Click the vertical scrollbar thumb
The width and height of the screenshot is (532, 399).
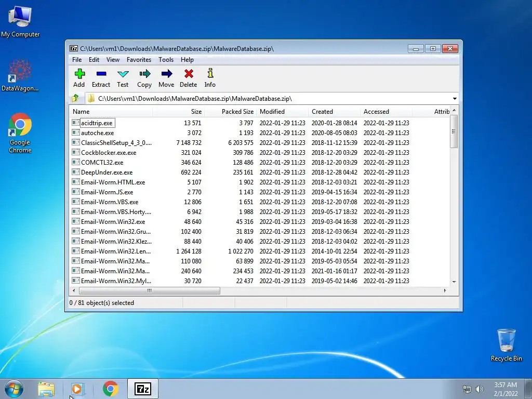[454, 131]
